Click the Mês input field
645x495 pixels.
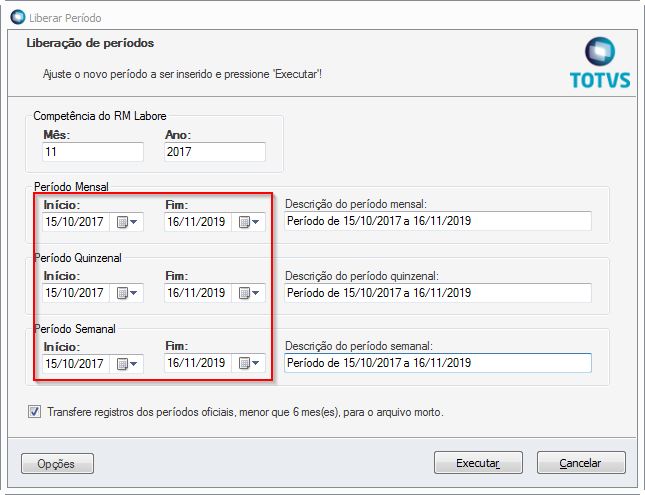click(x=93, y=152)
